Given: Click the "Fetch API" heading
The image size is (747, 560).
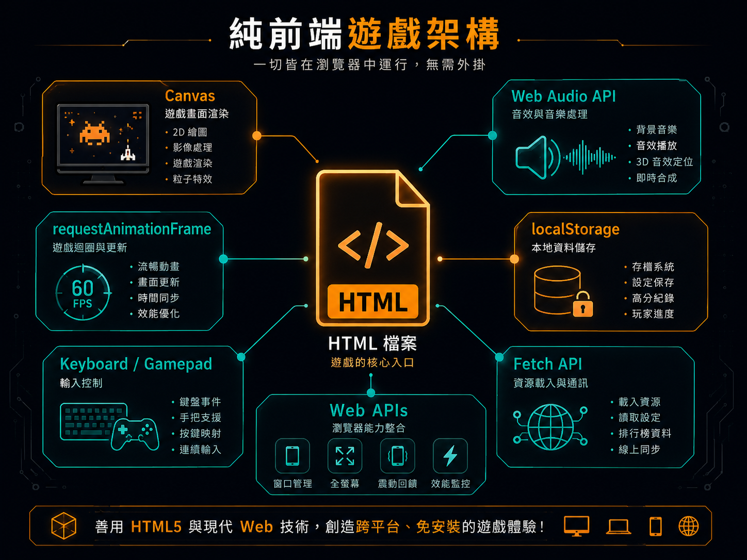Looking at the screenshot, I should [548, 364].
